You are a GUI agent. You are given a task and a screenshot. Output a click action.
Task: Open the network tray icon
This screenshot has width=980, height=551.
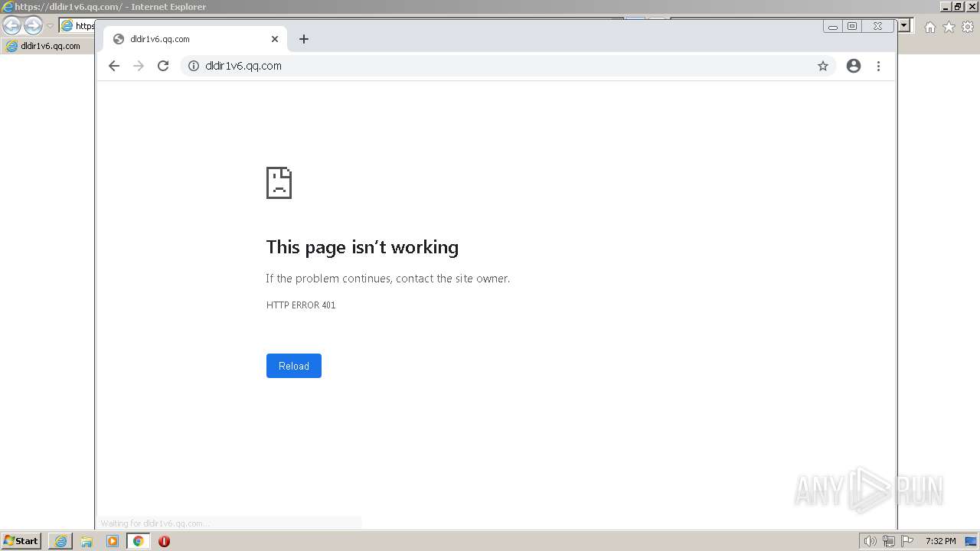pyautogui.click(x=889, y=541)
